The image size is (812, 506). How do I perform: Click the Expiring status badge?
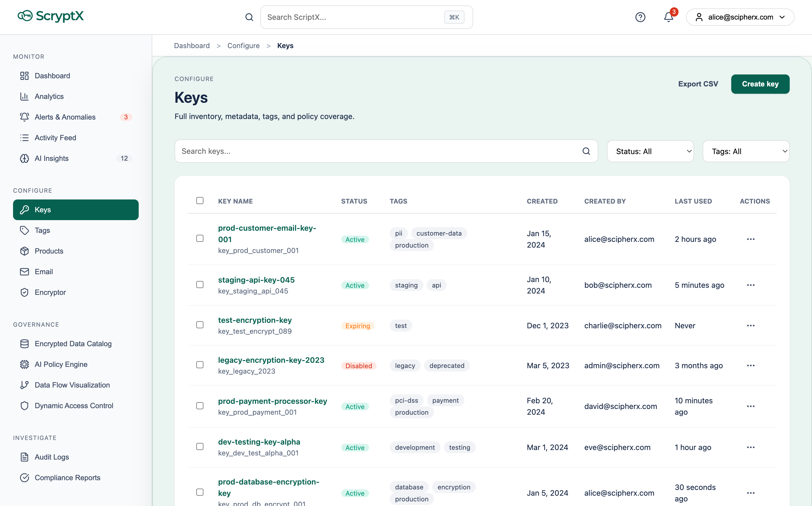pos(358,326)
